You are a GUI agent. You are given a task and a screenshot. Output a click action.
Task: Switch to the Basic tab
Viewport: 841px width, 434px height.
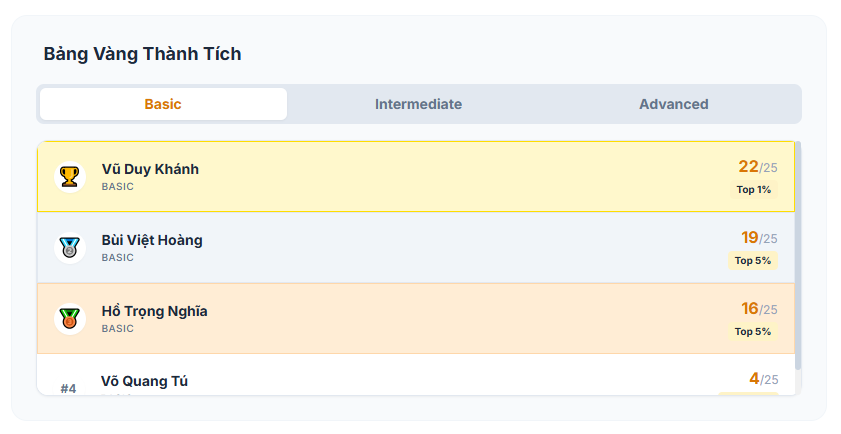tap(163, 104)
